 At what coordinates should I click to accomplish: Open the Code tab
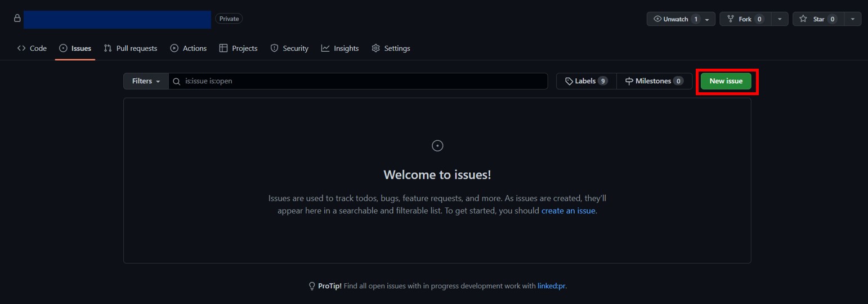tap(32, 48)
